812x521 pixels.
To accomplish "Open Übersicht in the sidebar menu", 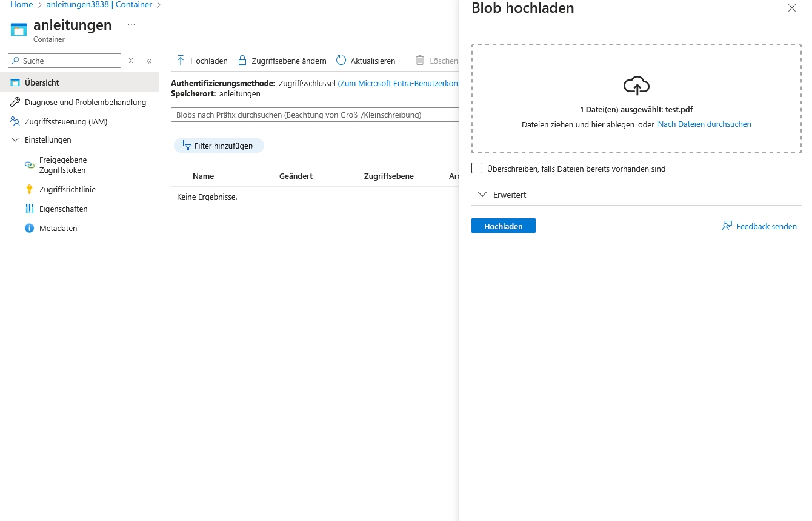I will pos(42,82).
